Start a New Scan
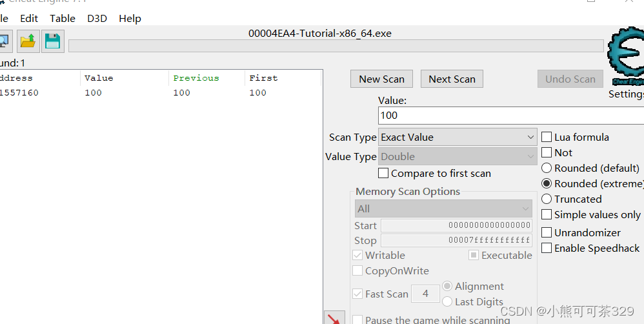Viewport: 644px width, 324px height. tap(381, 79)
